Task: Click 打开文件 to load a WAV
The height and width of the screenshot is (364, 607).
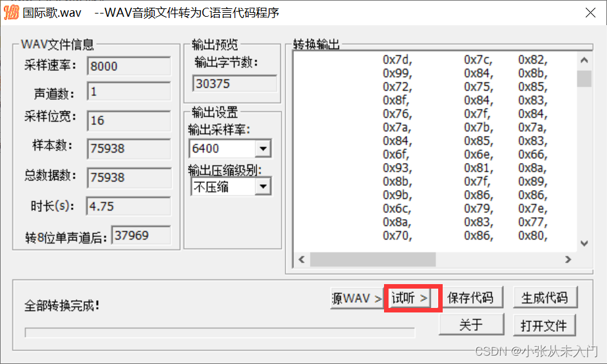Action: coord(544,325)
